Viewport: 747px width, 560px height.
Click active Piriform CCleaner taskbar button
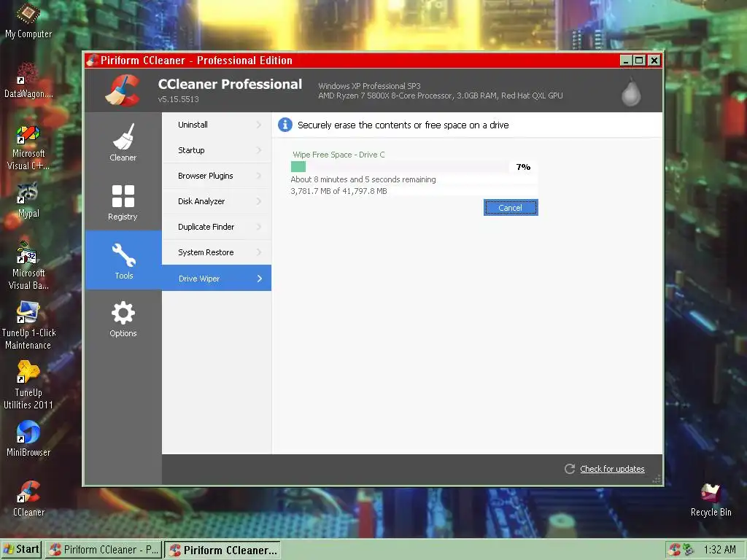pos(223,550)
